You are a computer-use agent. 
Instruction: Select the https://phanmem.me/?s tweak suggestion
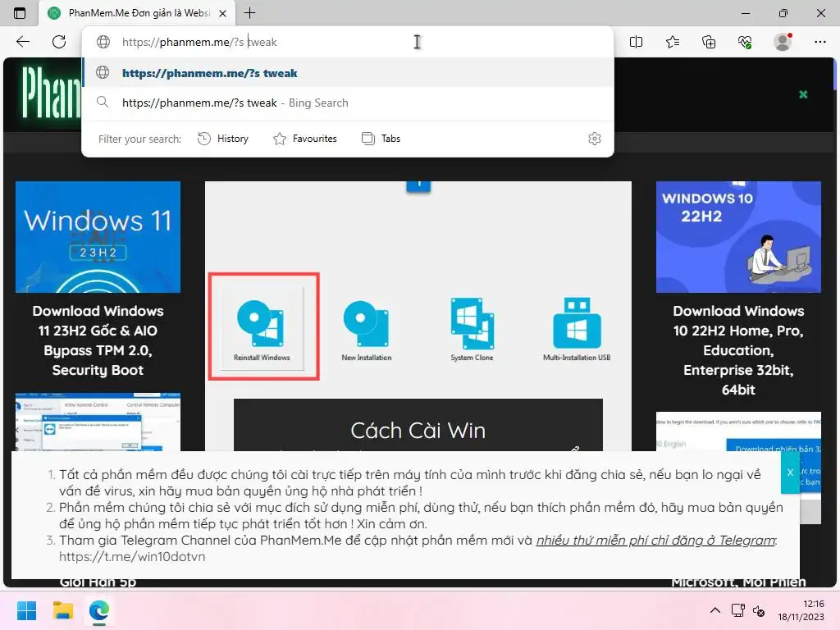click(x=348, y=73)
